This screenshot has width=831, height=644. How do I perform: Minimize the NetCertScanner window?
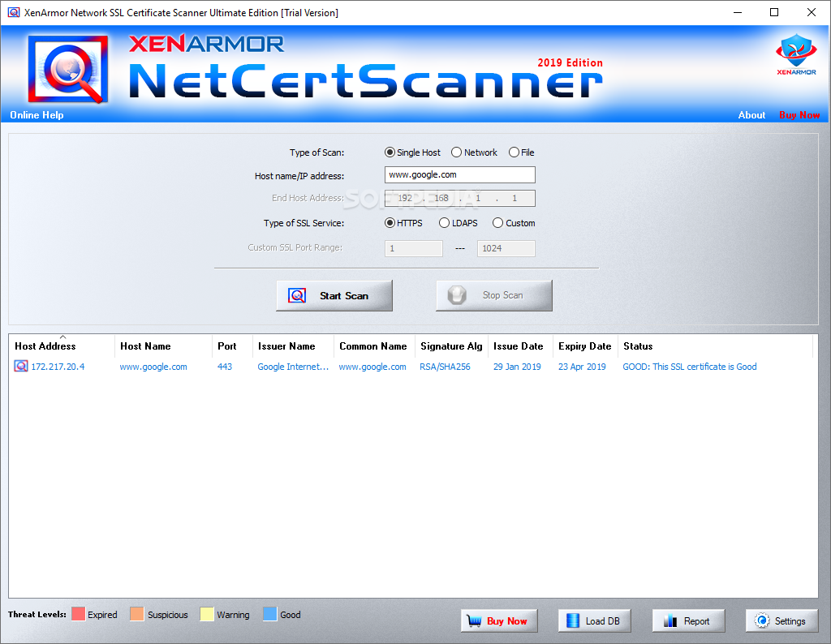click(x=737, y=12)
